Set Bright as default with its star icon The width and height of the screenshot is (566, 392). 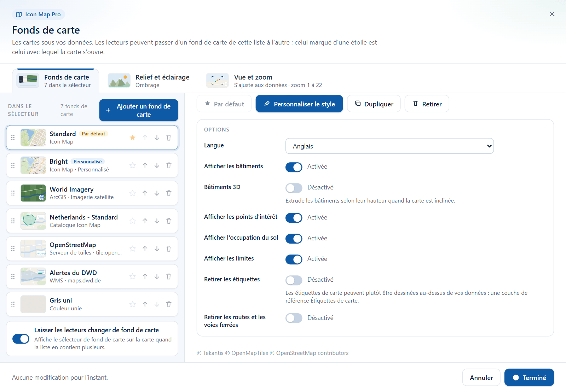point(133,165)
